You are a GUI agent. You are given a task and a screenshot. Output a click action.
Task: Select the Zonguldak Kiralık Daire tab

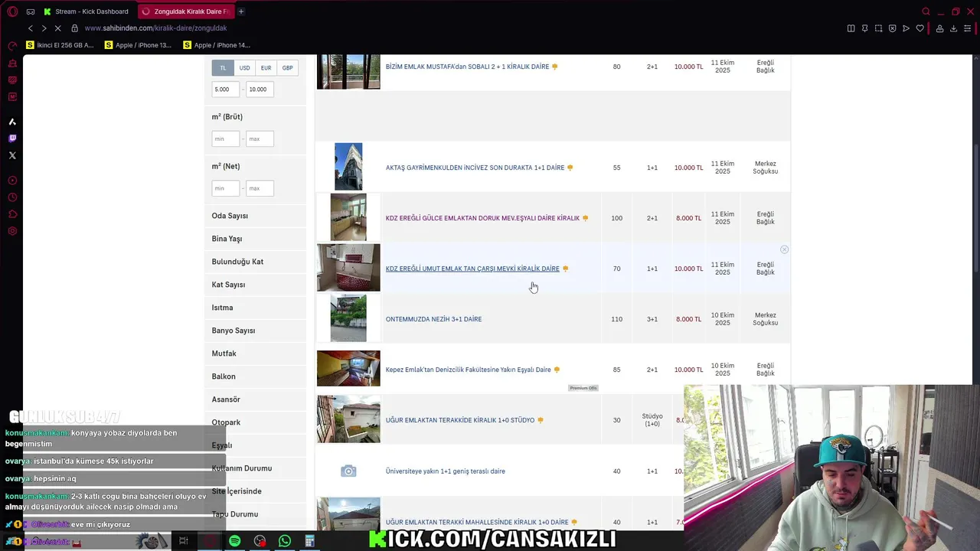tap(186, 11)
